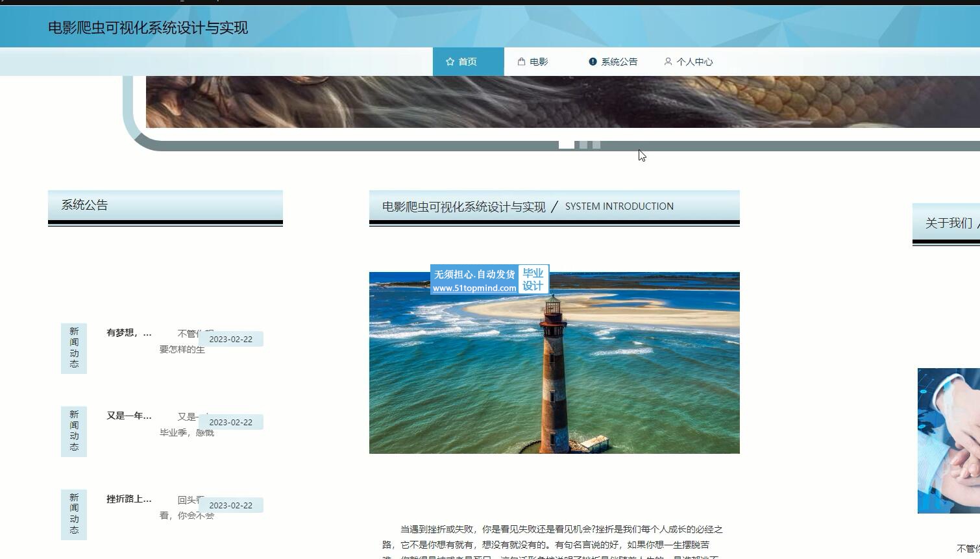980x559 pixels.
Task: Click 新闻动态 badge next to 挫折路上
Action: click(74, 514)
